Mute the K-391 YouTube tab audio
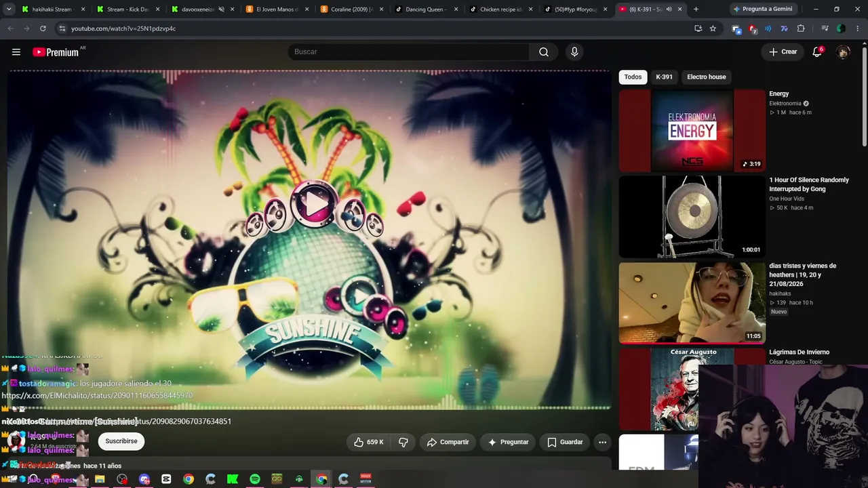Image resolution: width=868 pixels, height=488 pixels. pos(669,9)
